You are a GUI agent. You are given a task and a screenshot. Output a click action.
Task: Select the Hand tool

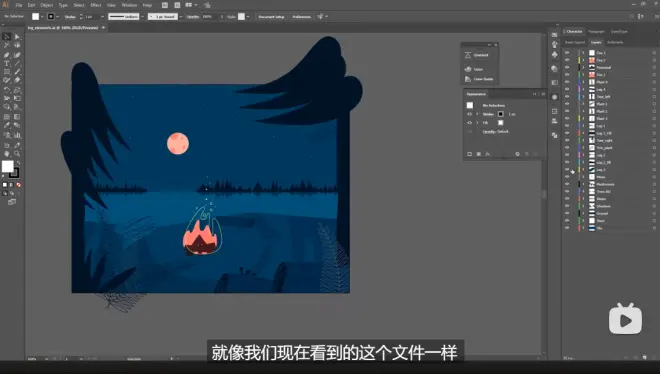[7, 153]
